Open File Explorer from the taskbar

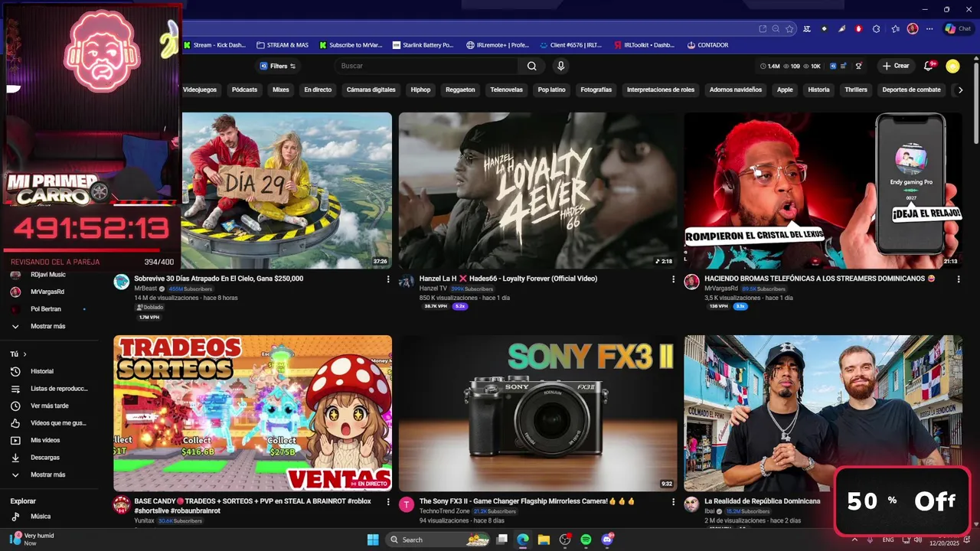pyautogui.click(x=544, y=540)
